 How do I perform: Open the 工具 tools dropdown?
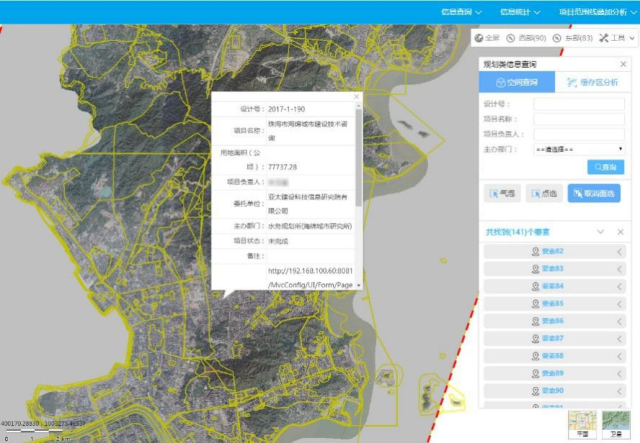tap(617, 38)
